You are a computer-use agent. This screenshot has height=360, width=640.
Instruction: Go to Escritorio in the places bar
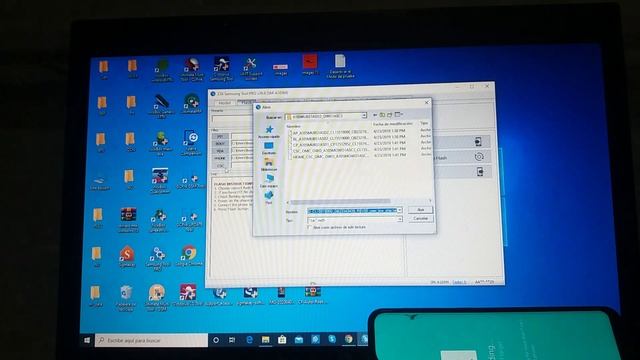[269, 148]
